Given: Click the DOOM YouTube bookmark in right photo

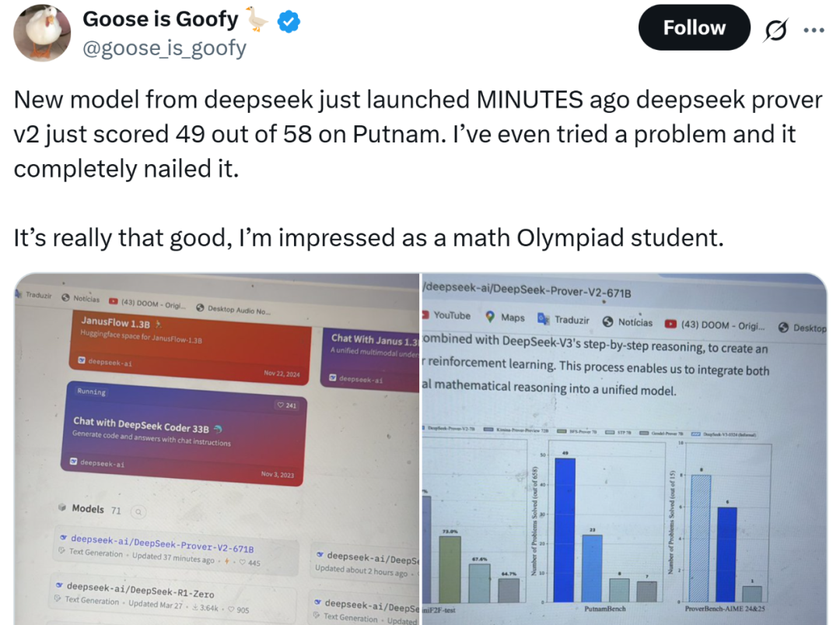Looking at the screenshot, I should click(x=715, y=325).
